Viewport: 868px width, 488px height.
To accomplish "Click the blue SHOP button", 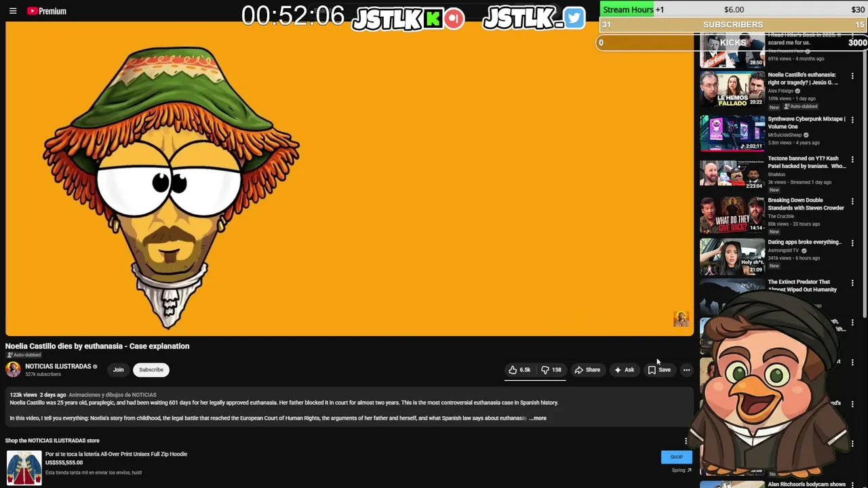I will click(x=676, y=457).
